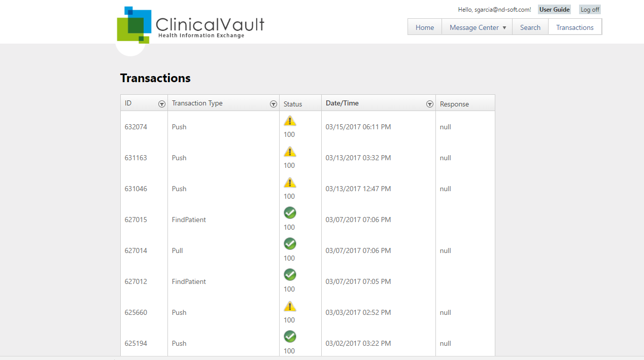The width and height of the screenshot is (644, 360).
Task: Open the User Guide
Action: coord(554,10)
